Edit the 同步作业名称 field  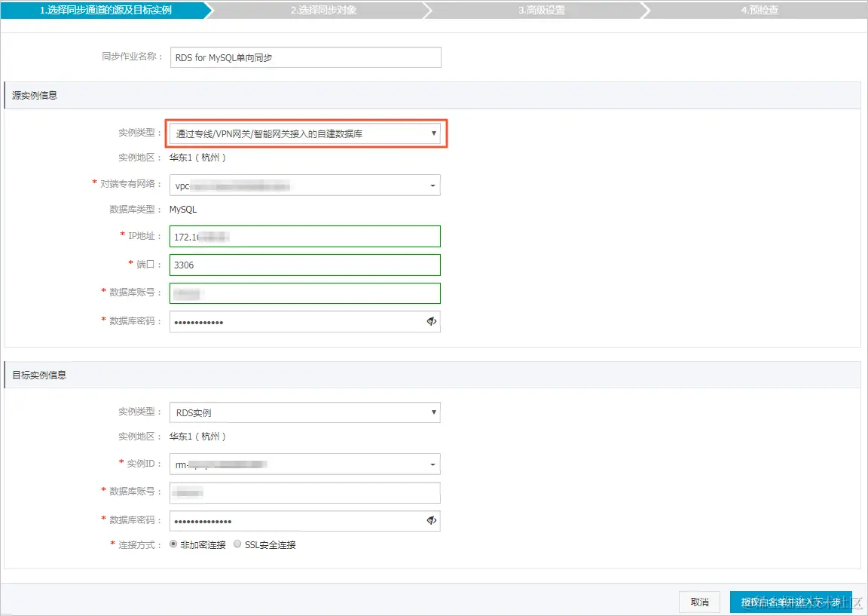click(x=306, y=57)
